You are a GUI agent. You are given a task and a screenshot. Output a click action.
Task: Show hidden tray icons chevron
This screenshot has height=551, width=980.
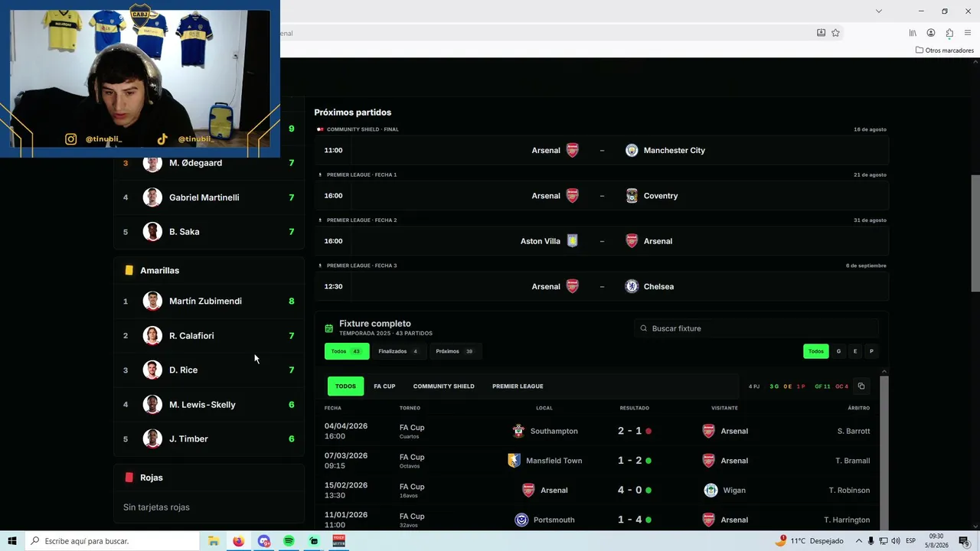[x=858, y=541]
